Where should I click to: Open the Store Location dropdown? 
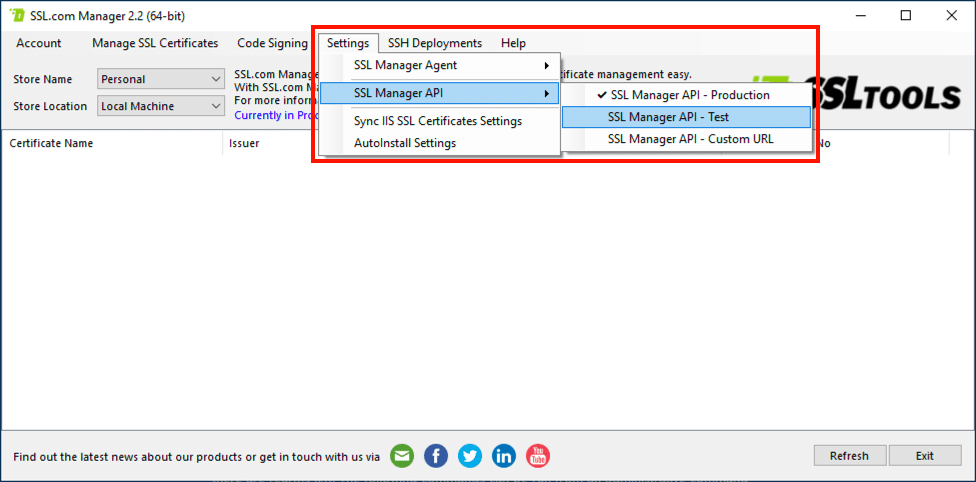coord(161,106)
